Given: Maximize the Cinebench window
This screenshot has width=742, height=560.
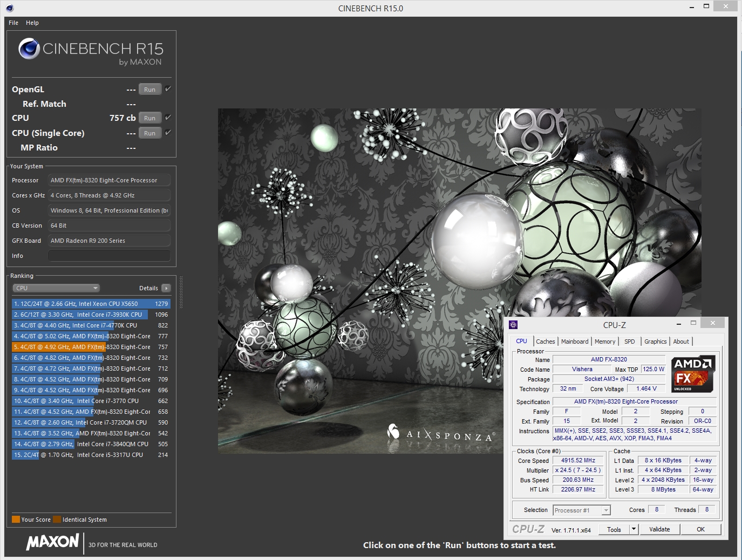Looking at the screenshot, I should 706,6.
